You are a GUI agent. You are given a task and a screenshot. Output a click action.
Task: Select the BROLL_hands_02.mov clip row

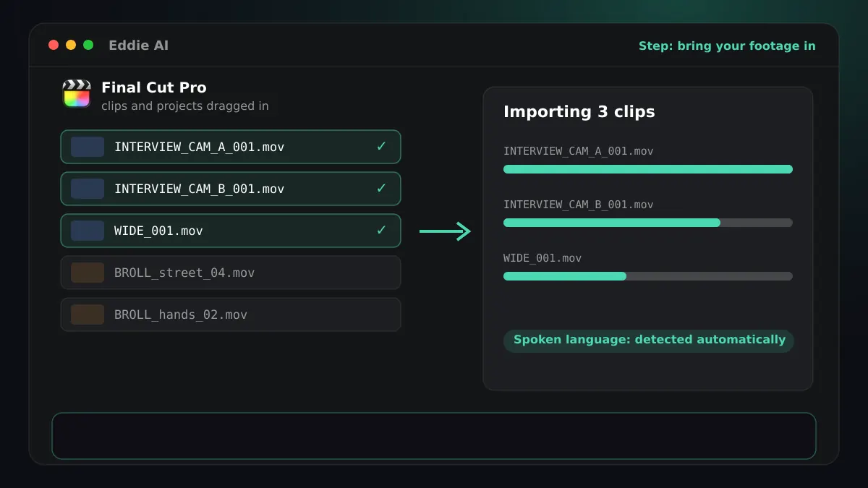coord(231,314)
